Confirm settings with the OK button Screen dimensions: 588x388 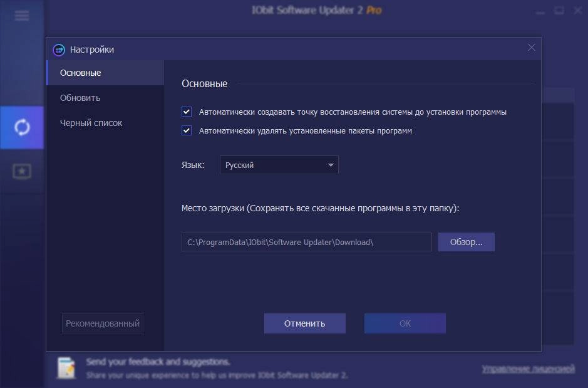pos(405,323)
